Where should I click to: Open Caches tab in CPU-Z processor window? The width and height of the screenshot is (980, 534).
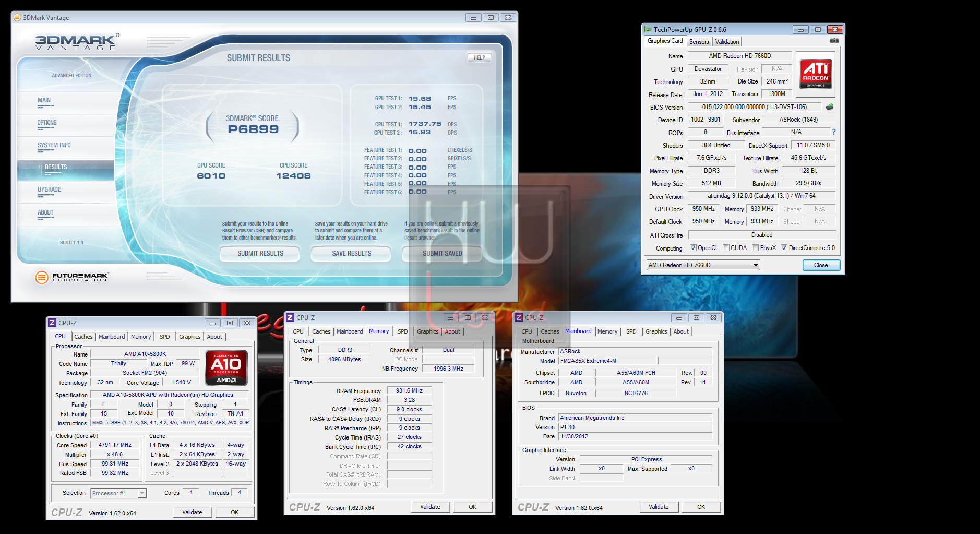tap(83, 337)
